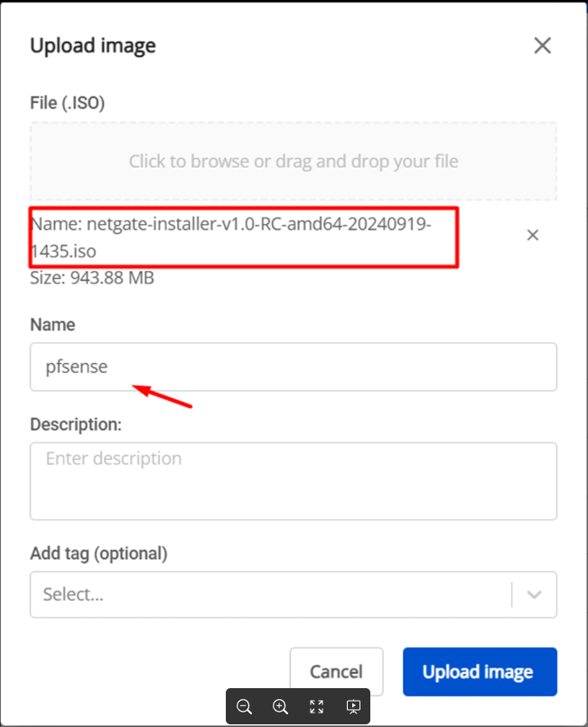Image resolution: width=588 pixels, height=727 pixels.
Task: Close the Upload image dialog
Action: pos(542,46)
